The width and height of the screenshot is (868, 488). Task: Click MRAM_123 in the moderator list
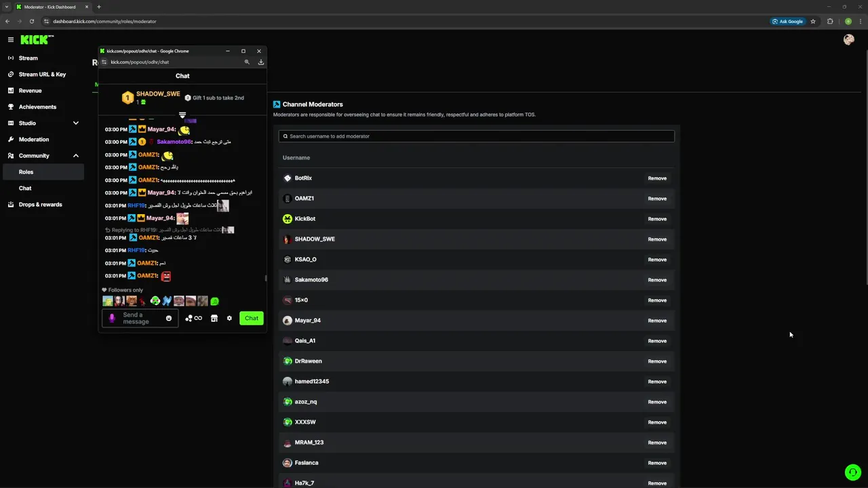coord(309,443)
